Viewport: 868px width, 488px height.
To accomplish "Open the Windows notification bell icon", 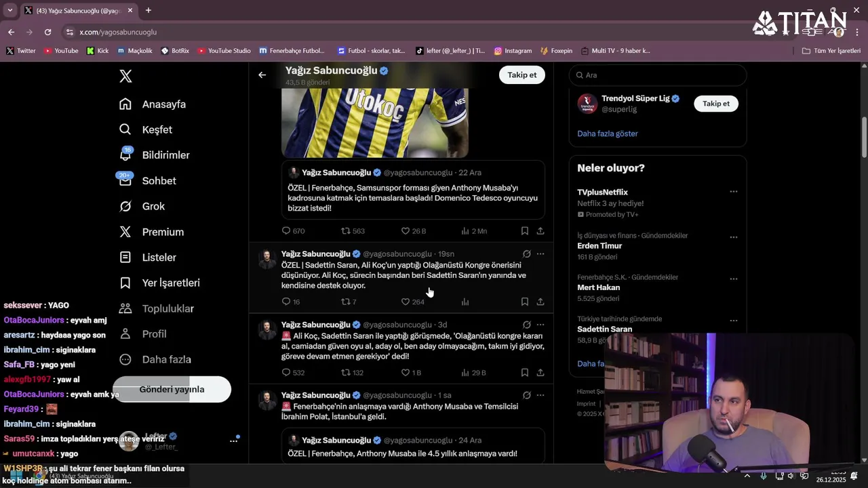I will 854,476.
